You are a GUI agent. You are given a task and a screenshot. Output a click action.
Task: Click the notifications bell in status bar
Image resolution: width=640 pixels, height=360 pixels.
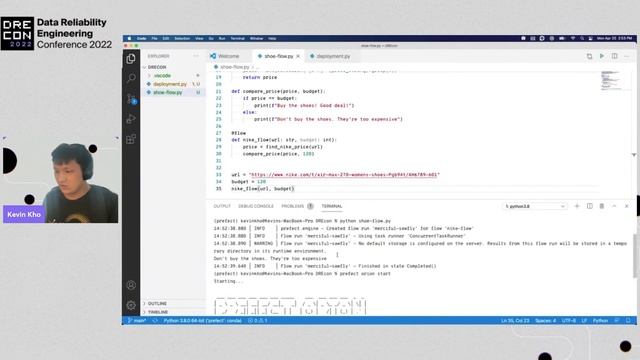click(628, 320)
